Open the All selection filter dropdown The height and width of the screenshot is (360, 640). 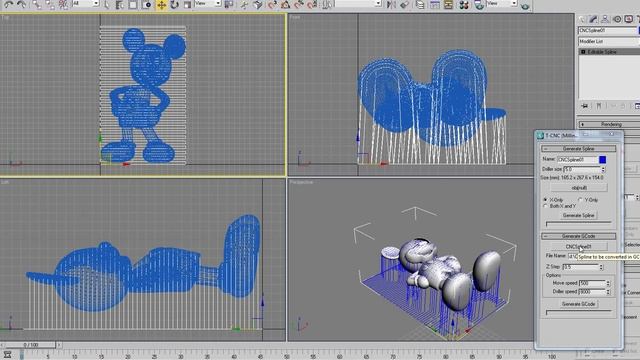86,4
